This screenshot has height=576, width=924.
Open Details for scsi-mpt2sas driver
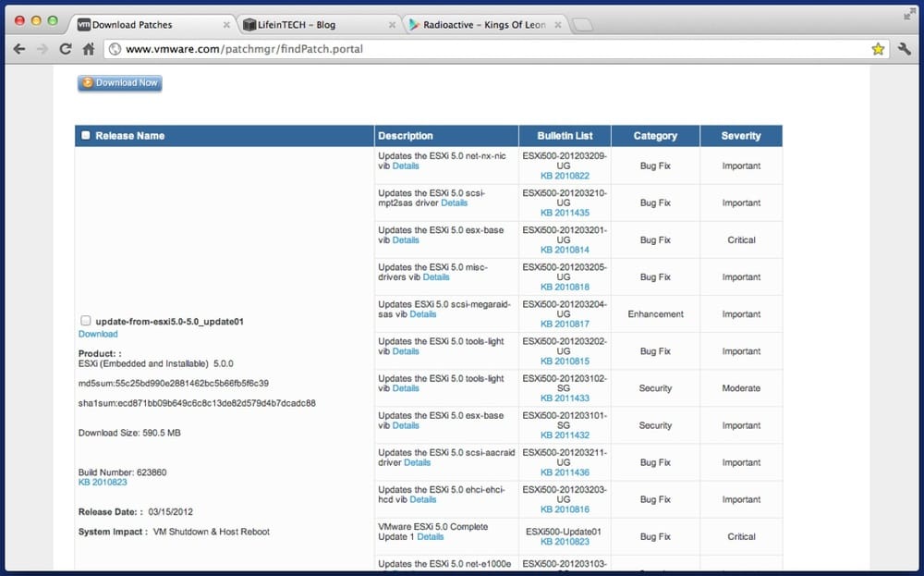point(454,202)
